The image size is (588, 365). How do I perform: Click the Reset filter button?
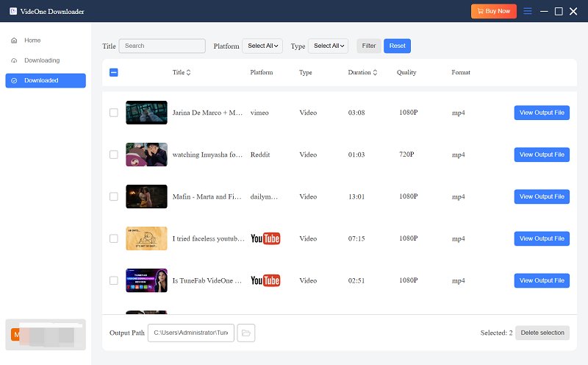coord(397,46)
